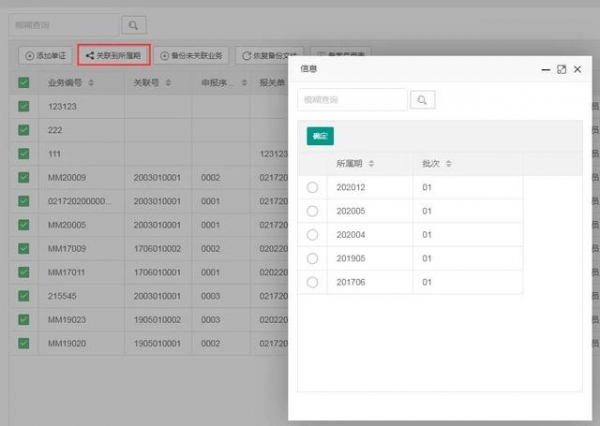Screen dimensions: 600x426
Task: Sort by the 所属期 column arrows
Action: click(x=372, y=164)
